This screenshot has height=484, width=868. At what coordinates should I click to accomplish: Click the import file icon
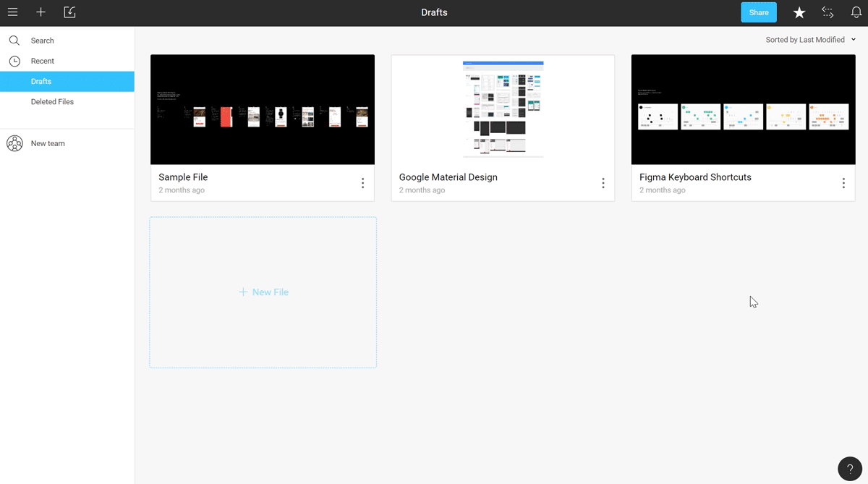click(69, 12)
